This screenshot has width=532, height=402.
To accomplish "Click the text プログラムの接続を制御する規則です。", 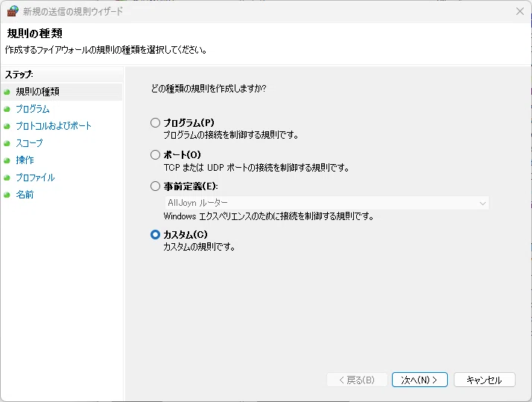I will tap(231, 135).
